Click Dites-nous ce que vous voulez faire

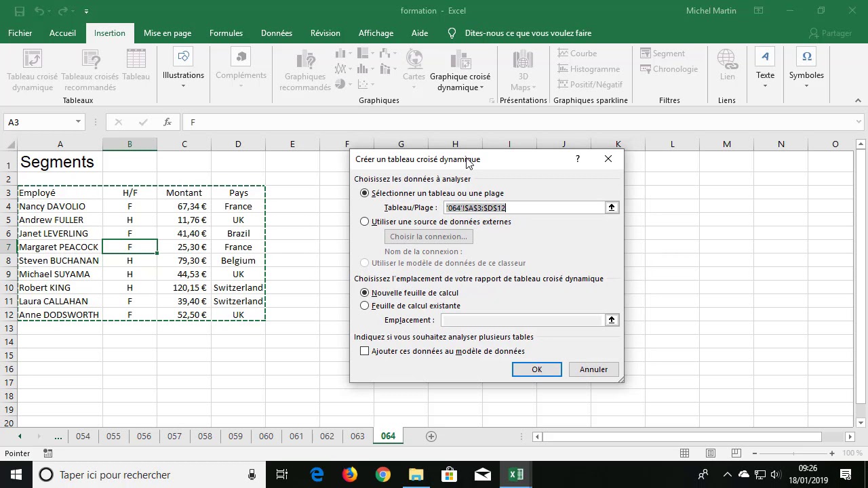point(528,33)
